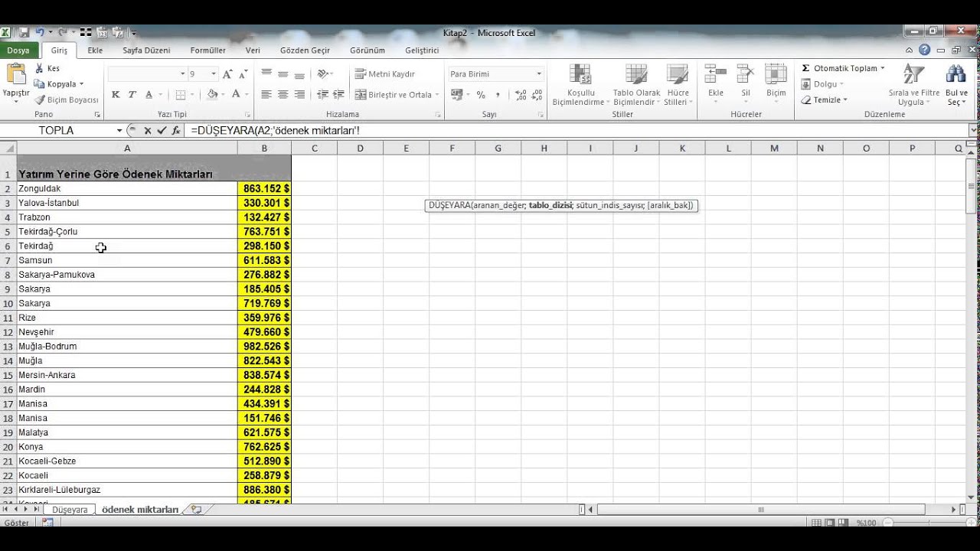Viewport: 980px width, 551px height.
Task: Click the fx insert function icon
Action: pyautogui.click(x=176, y=131)
